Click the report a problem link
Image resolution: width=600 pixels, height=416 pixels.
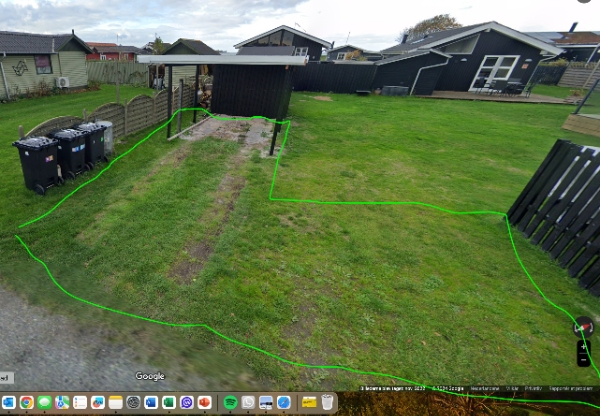tap(570, 388)
